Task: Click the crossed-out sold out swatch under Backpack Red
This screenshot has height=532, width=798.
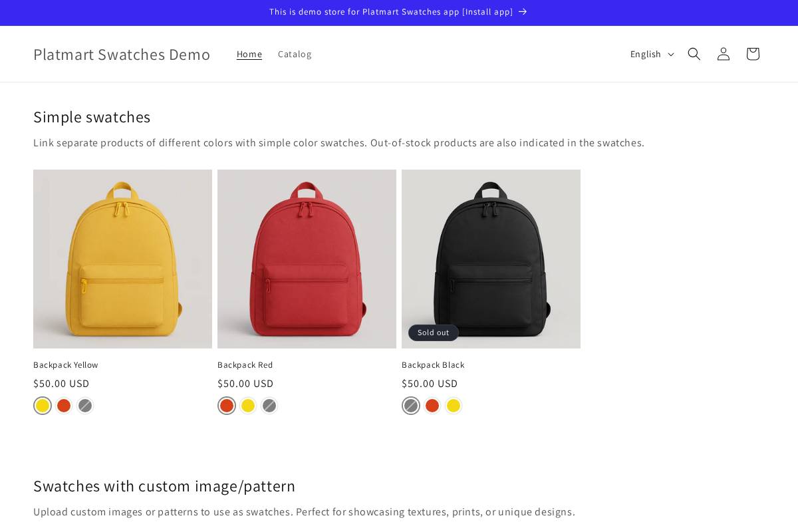Action: (269, 406)
